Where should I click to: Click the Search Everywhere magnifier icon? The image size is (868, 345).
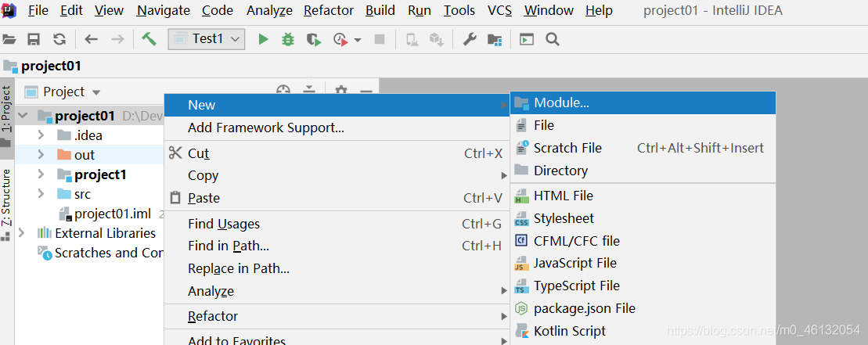point(552,39)
